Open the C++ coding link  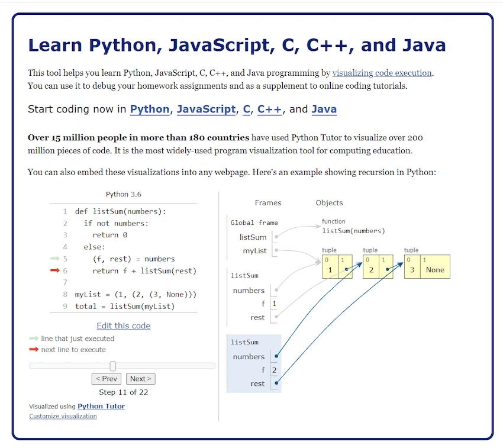(269, 109)
